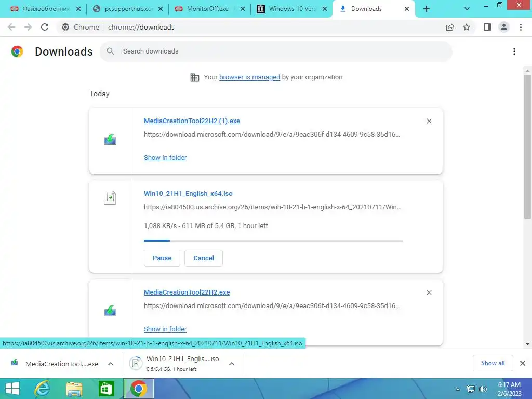532x399 pixels.
Task: Close the bottom download shelf
Action: point(523,363)
